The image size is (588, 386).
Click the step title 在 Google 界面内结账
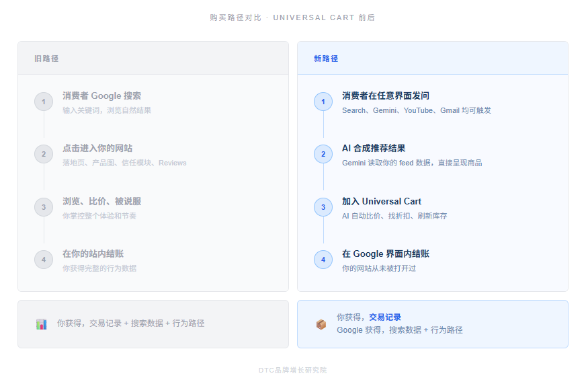[386, 254]
